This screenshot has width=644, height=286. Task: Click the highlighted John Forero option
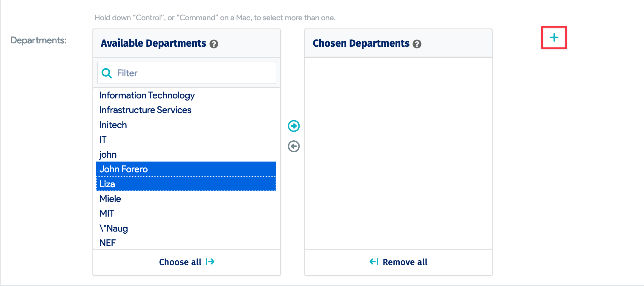pos(124,169)
